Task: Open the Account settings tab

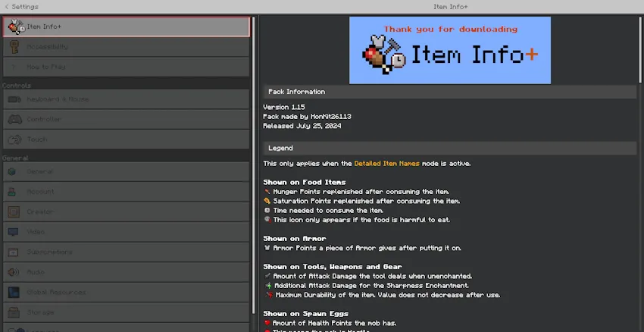Action: (126, 192)
